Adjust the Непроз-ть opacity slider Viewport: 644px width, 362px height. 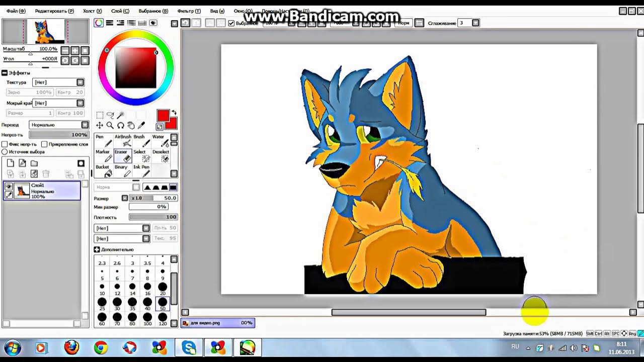(58, 135)
